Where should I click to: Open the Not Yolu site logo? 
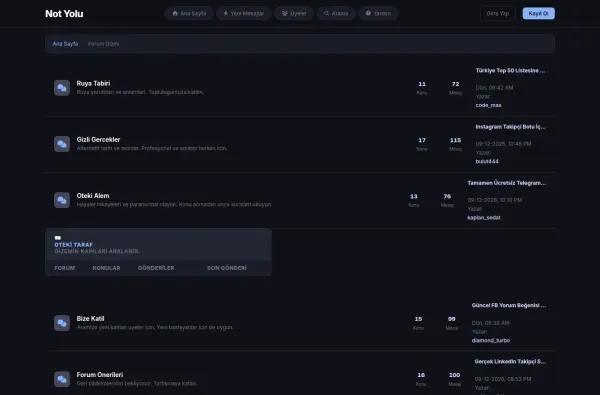pos(64,14)
